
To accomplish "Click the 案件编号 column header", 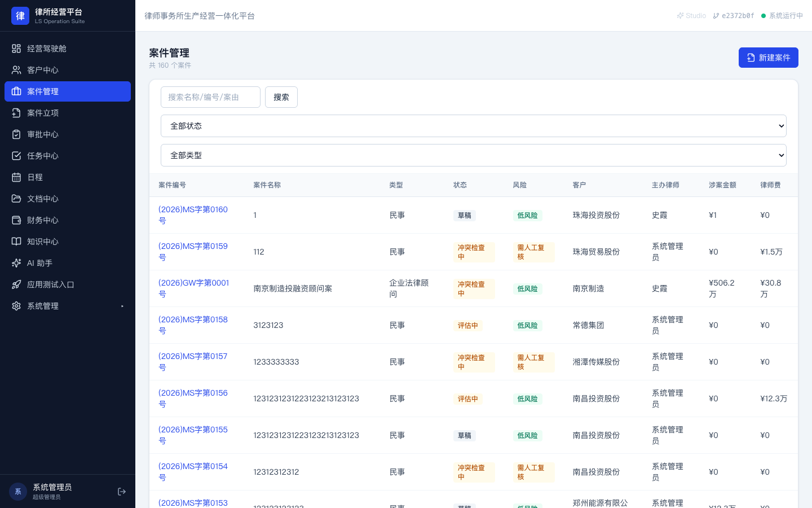I will [x=172, y=185].
